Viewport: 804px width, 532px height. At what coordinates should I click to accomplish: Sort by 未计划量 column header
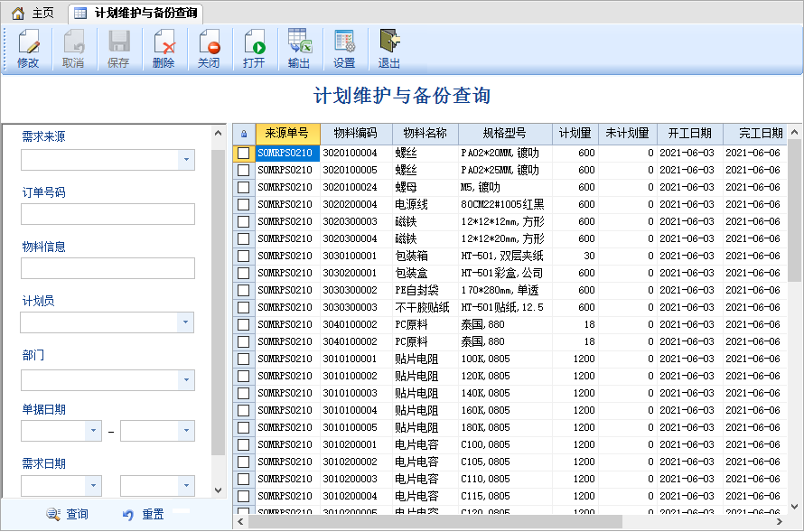click(627, 134)
